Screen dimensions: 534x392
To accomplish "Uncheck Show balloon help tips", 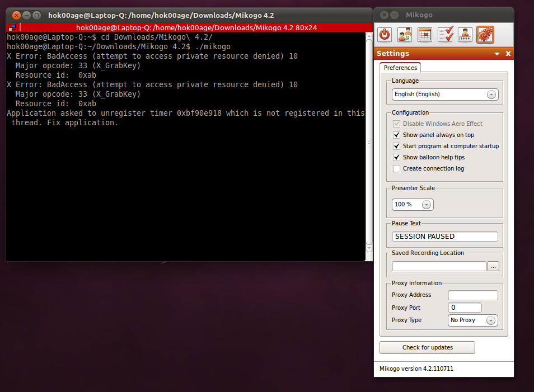I will click(x=396, y=157).
